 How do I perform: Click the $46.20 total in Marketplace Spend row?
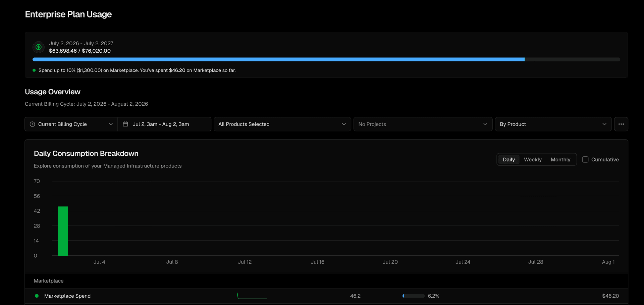coord(610,296)
